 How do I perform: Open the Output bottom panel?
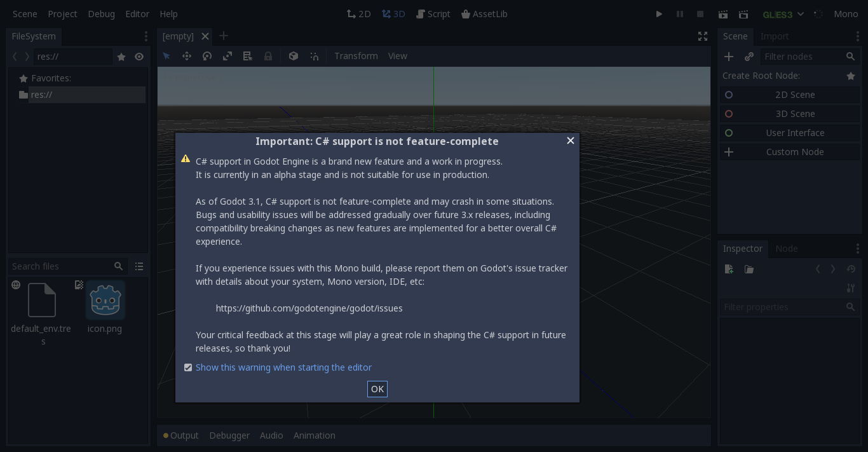(x=181, y=435)
